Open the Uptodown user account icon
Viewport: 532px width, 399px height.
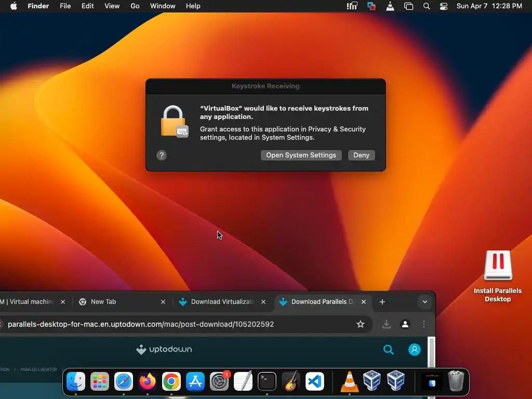414,350
